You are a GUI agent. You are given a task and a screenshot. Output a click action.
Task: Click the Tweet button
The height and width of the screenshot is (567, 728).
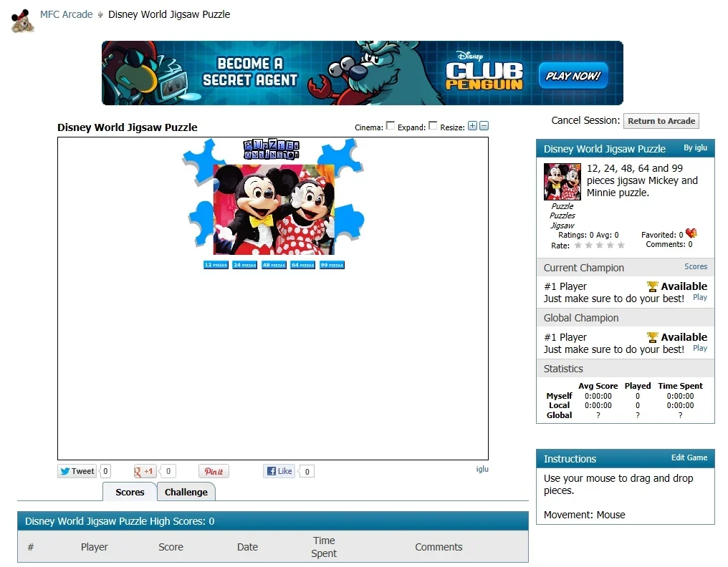pyautogui.click(x=77, y=471)
